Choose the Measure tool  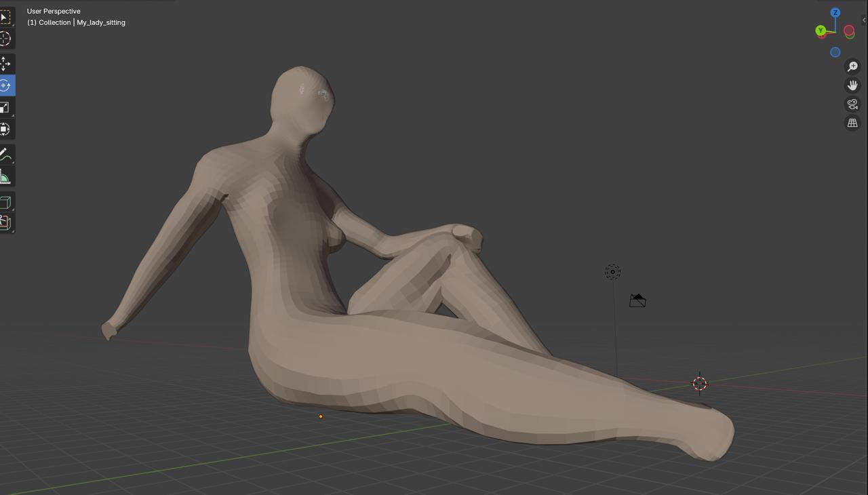5,178
